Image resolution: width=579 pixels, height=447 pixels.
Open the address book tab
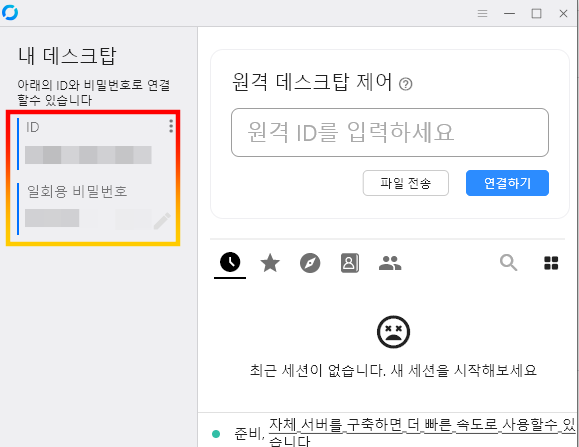pos(350,263)
